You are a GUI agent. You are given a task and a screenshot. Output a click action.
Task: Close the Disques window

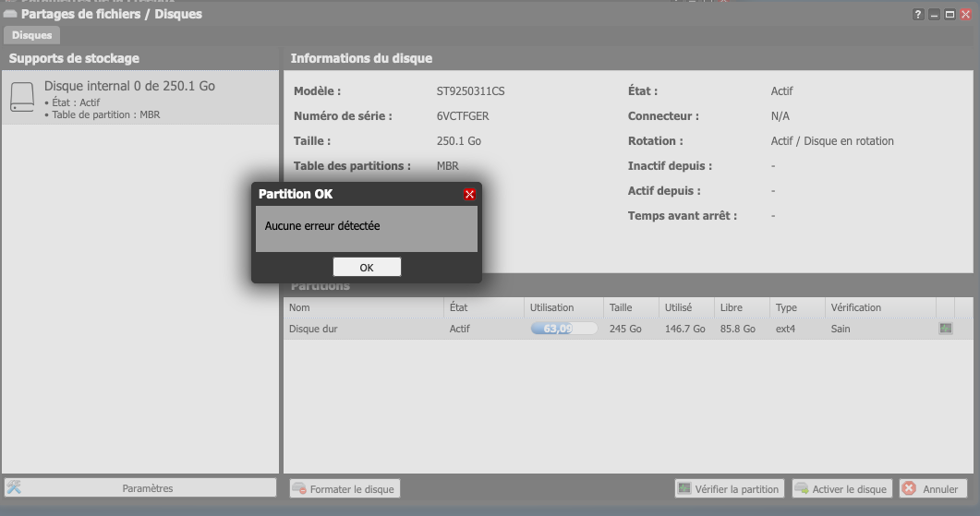point(965,15)
